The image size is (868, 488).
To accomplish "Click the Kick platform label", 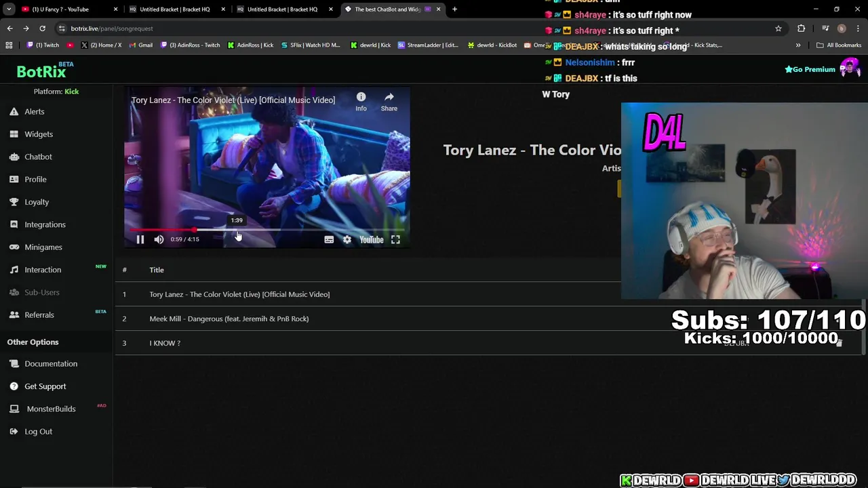I will 71,91.
